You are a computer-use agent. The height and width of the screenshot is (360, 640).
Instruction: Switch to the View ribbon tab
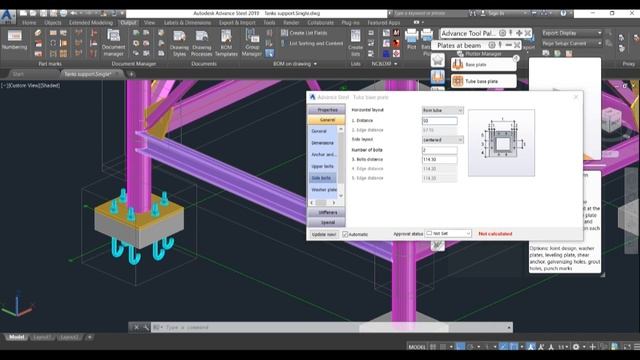[149, 22]
